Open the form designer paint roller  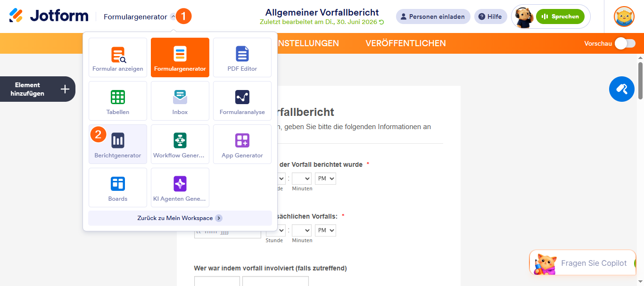click(x=621, y=89)
